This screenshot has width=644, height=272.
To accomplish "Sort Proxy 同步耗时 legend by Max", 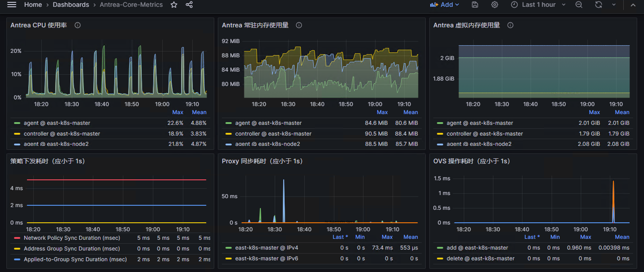I will 387,237.
